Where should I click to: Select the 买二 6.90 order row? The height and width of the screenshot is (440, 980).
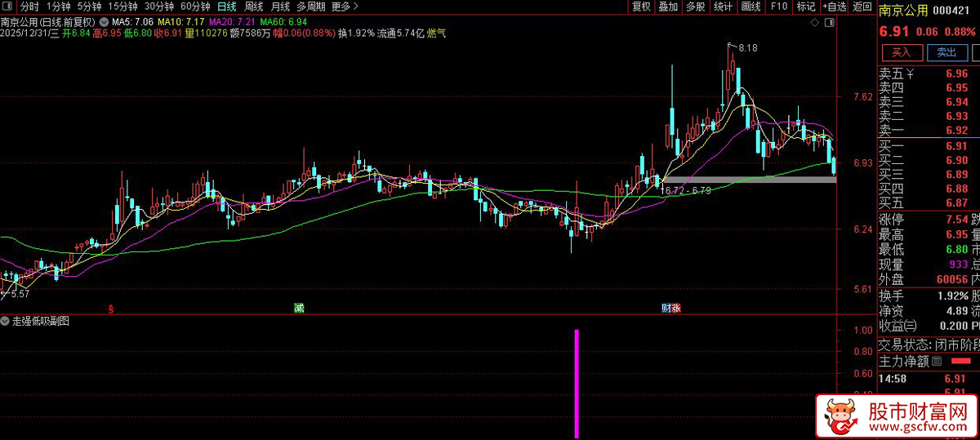[929, 160]
